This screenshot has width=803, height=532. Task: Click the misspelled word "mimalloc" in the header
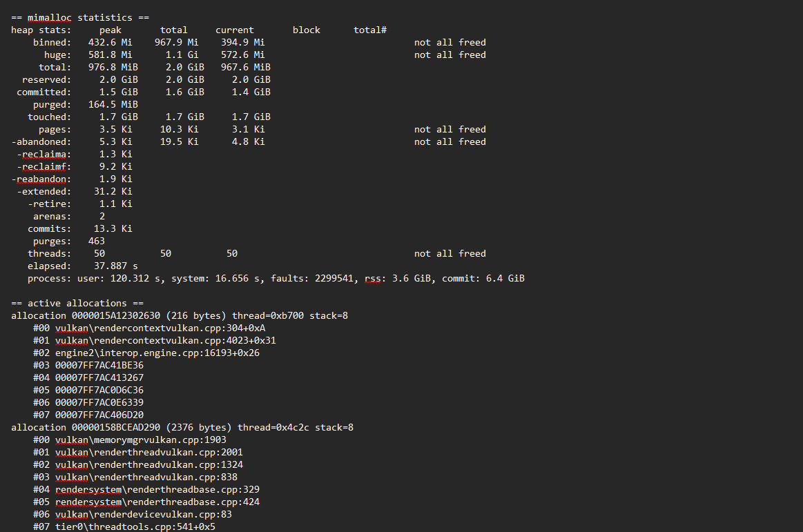tap(49, 18)
